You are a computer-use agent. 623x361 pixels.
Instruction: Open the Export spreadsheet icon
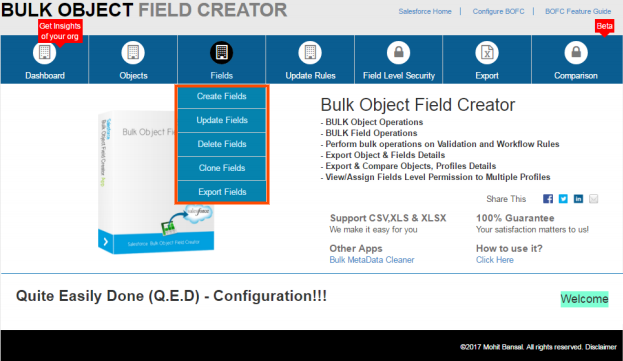click(487, 52)
